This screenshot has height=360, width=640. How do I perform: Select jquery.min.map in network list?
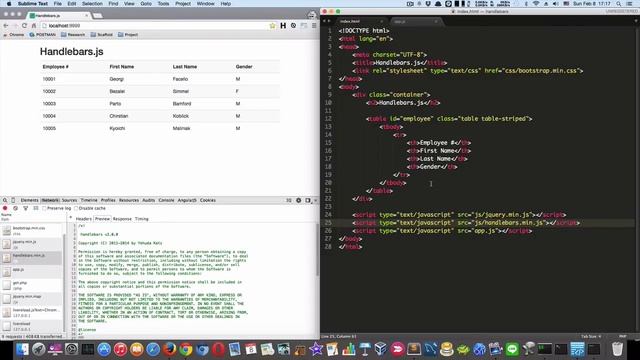[32, 299]
